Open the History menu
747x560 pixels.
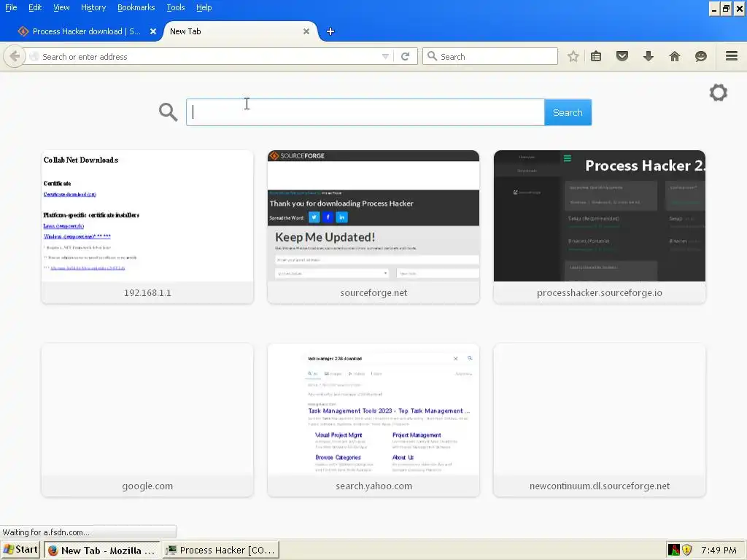click(x=93, y=7)
